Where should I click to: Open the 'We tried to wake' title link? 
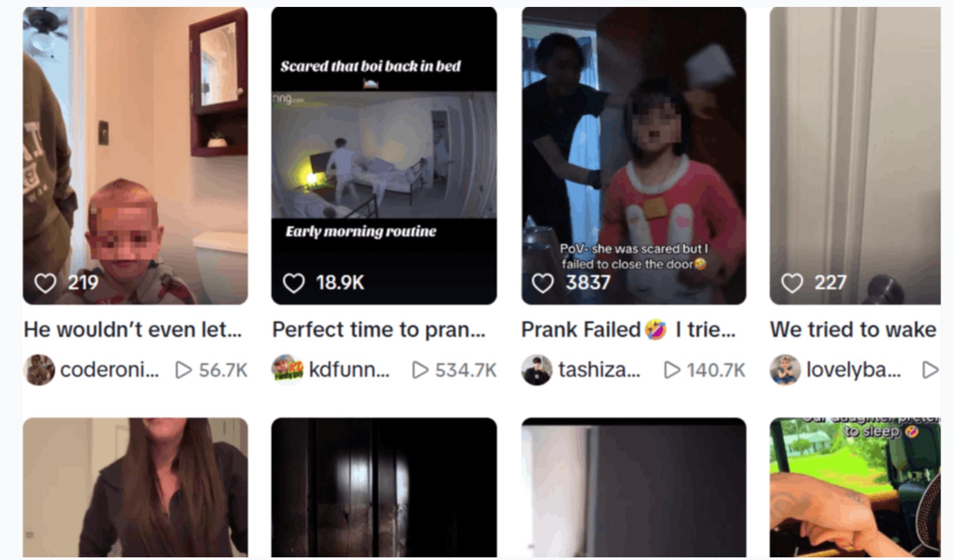point(853,330)
